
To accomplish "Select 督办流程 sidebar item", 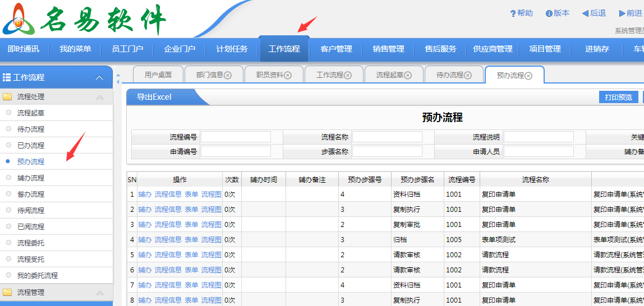I will click(31, 194).
